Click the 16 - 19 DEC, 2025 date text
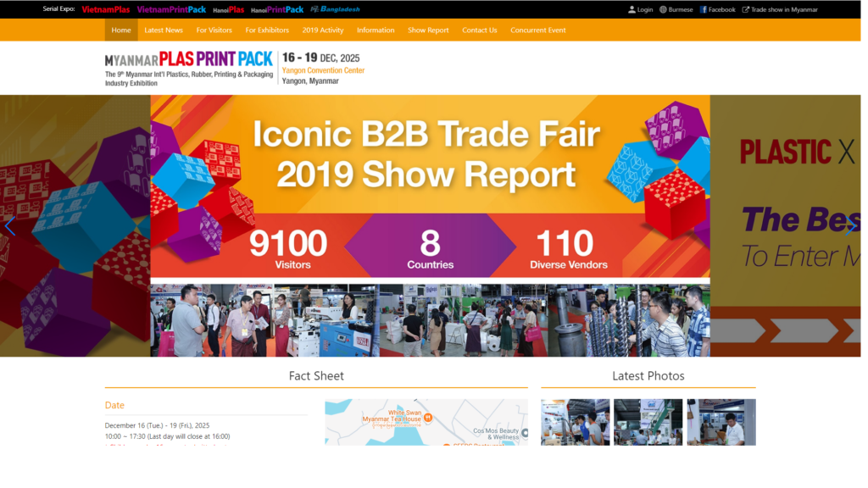868x488 pixels. pyautogui.click(x=320, y=58)
